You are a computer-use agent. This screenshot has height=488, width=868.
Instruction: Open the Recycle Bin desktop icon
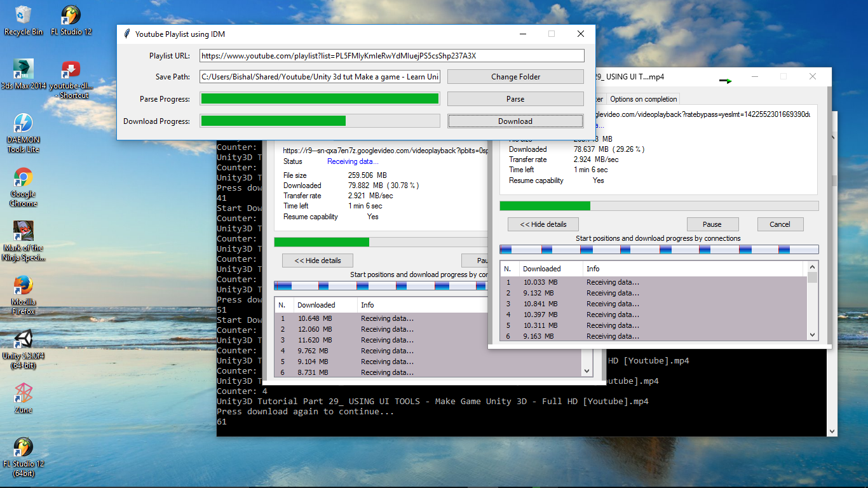coord(24,19)
